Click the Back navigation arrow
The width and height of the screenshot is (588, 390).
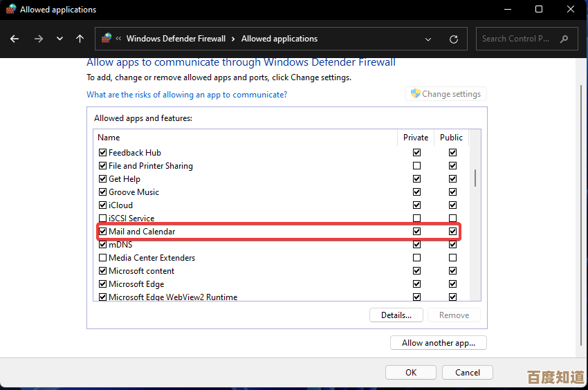[x=15, y=39]
